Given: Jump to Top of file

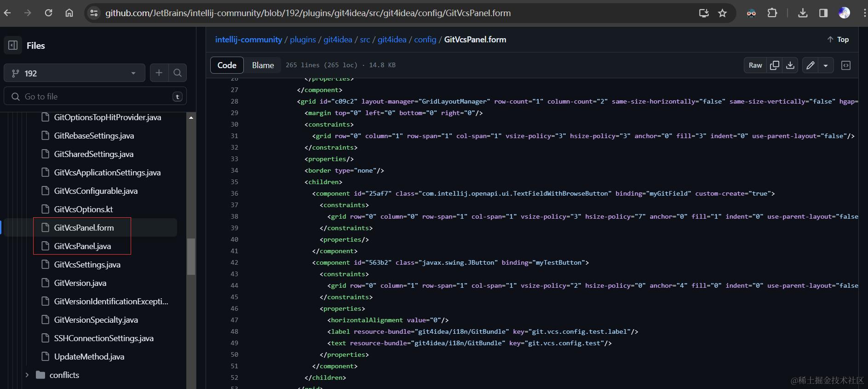Looking at the screenshot, I should pyautogui.click(x=838, y=40).
